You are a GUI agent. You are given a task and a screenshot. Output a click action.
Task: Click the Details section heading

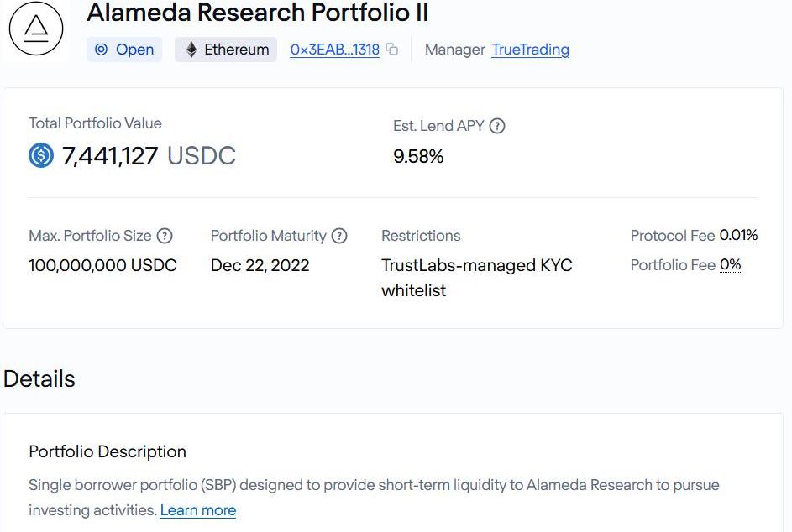click(x=39, y=379)
